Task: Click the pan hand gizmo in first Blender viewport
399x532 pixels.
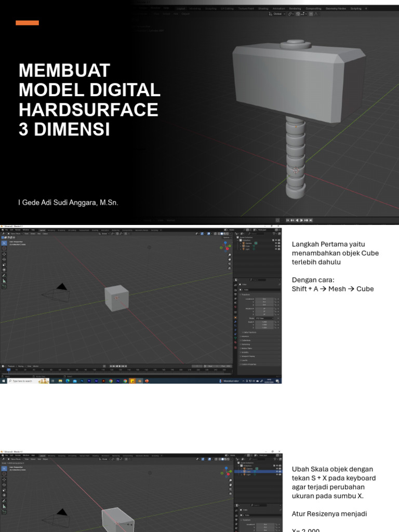Action: (x=230, y=260)
